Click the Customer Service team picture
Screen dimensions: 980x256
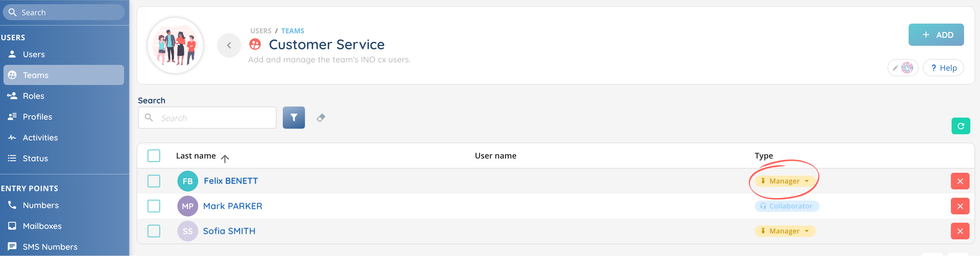[175, 46]
